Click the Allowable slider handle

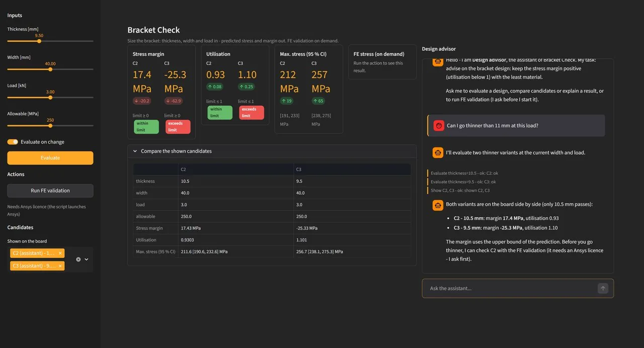coord(50,126)
